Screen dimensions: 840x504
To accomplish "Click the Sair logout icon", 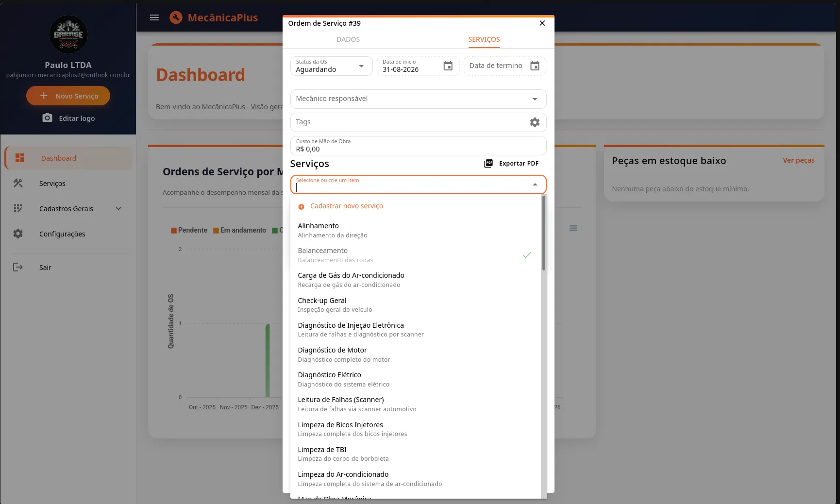I will coord(18,267).
